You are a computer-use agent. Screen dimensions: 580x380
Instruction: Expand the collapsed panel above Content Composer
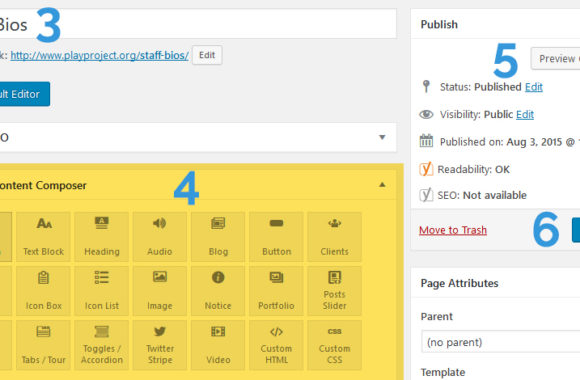(382, 137)
